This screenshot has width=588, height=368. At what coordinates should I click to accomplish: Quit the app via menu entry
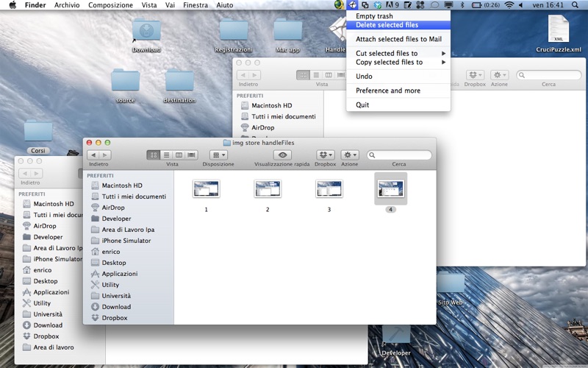[x=398, y=105]
